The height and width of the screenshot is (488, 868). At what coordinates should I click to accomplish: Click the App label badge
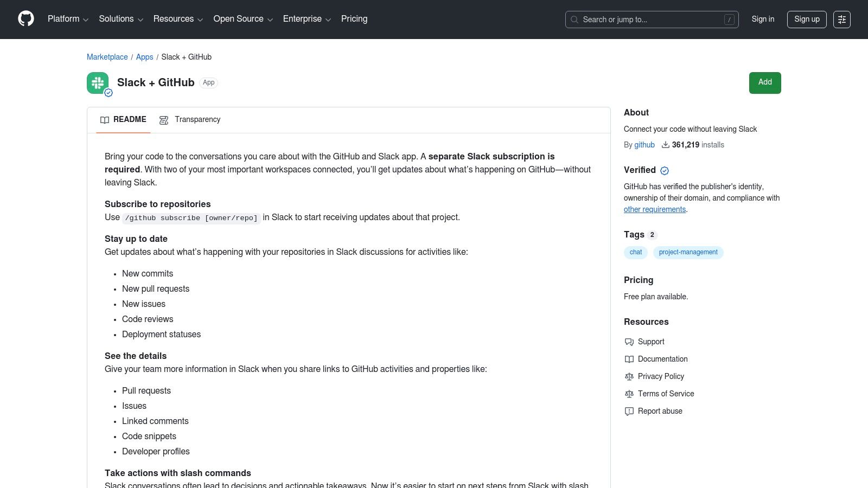(209, 82)
